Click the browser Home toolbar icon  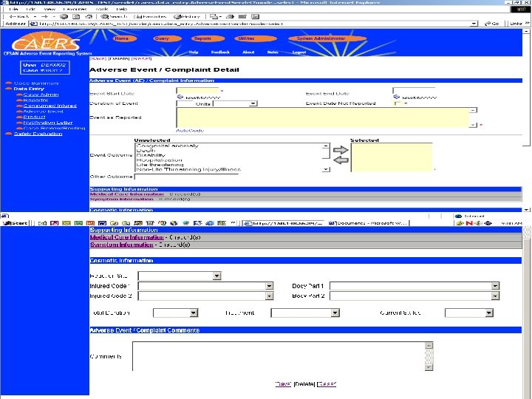click(x=89, y=16)
